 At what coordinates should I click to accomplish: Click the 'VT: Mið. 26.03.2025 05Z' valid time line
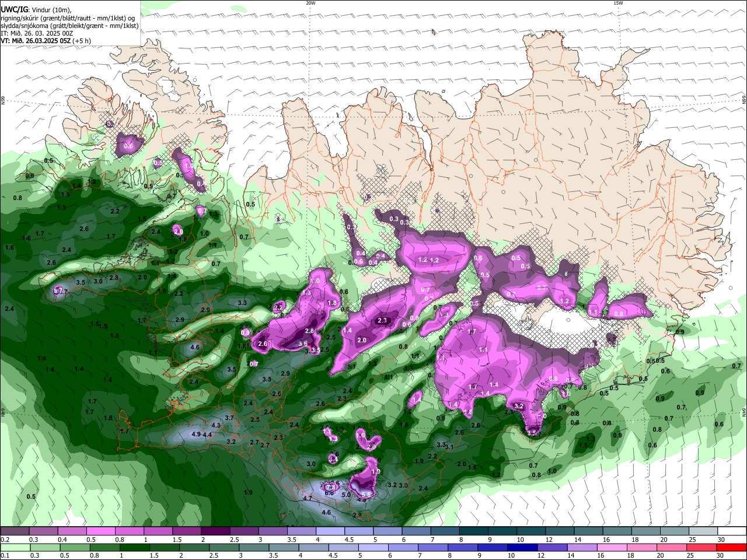[36, 41]
